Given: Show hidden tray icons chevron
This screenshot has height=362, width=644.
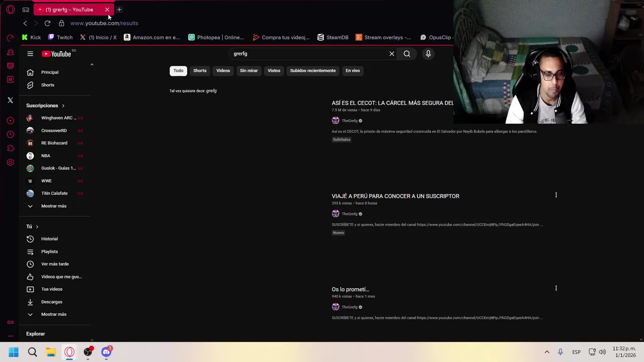Looking at the screenshot, I should click(547, 352).
